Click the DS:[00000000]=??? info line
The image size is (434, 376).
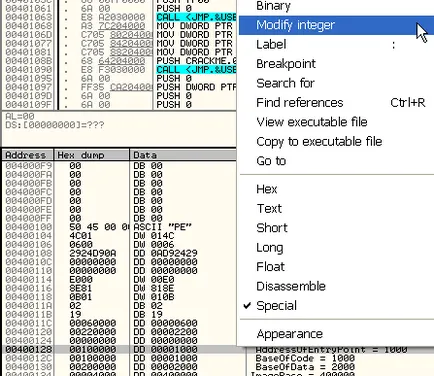click(55, 125)
